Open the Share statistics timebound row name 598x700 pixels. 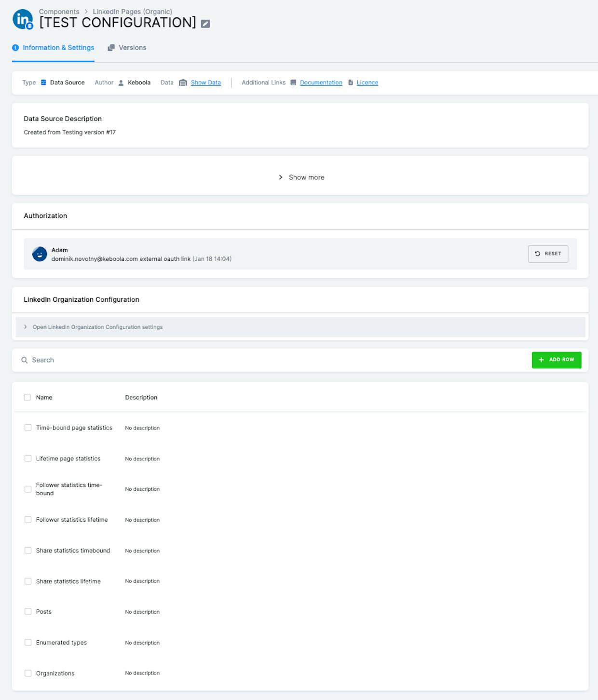click(x=73, y=551)
